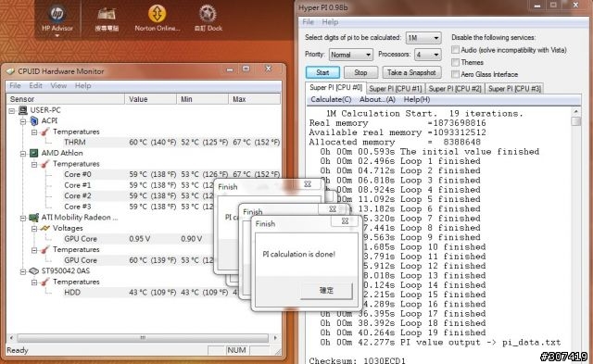The width and height of the screenshot is (593, 364).
Task: Toggle the Themes checkbox in Hyper PI
Action: [456, 62]
